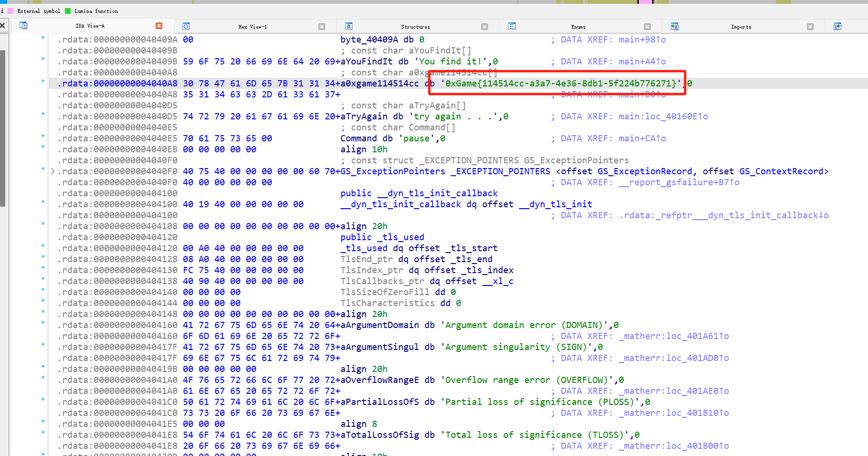868x456 pixels.
Task: Click the Hex View-1 tab icon
Action: click(x=186, y=26)
